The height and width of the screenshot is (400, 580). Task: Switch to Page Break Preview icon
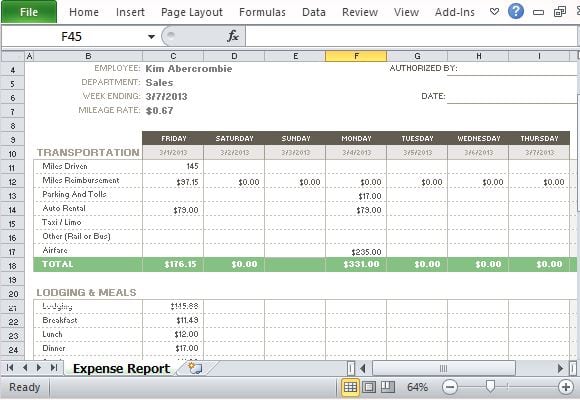pos(388,387)
